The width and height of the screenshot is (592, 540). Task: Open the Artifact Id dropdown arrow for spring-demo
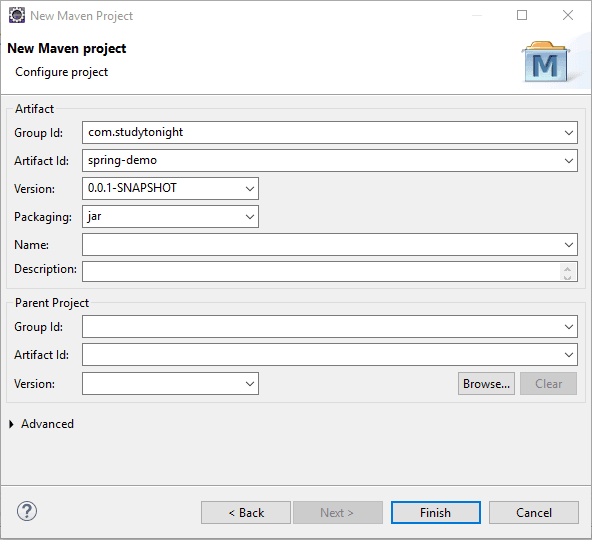point(569,160)
